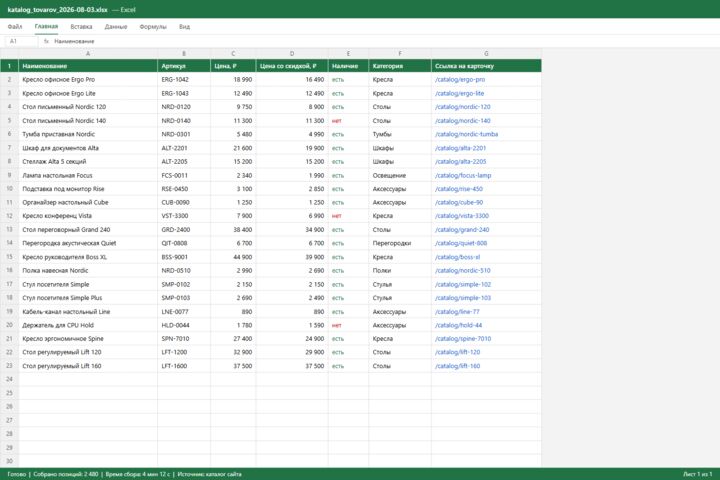Select category cell Перегородки
Screen dimensions: 720x480
coord(399,243)
